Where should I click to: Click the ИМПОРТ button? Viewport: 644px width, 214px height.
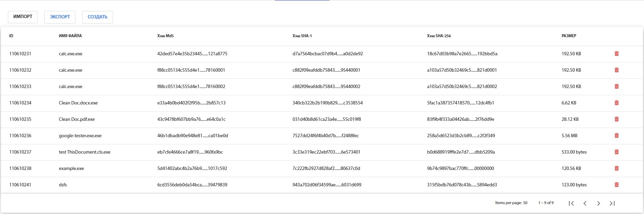[x=23, y=17]
